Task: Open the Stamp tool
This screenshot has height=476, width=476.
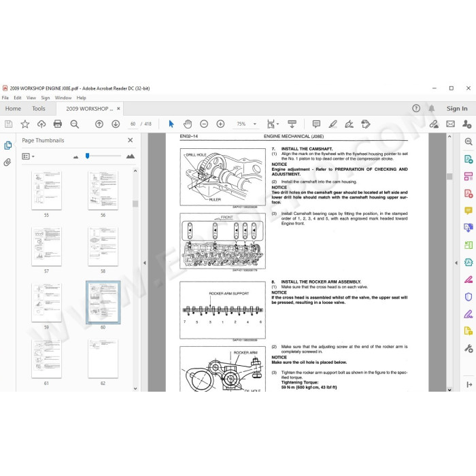Action: (x=366, y=124)
